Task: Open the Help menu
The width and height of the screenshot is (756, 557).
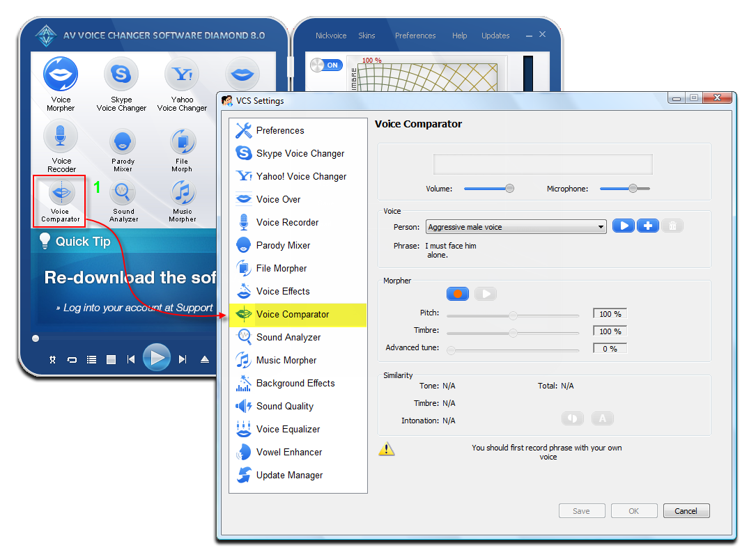Action: click(x=459, y=36)
